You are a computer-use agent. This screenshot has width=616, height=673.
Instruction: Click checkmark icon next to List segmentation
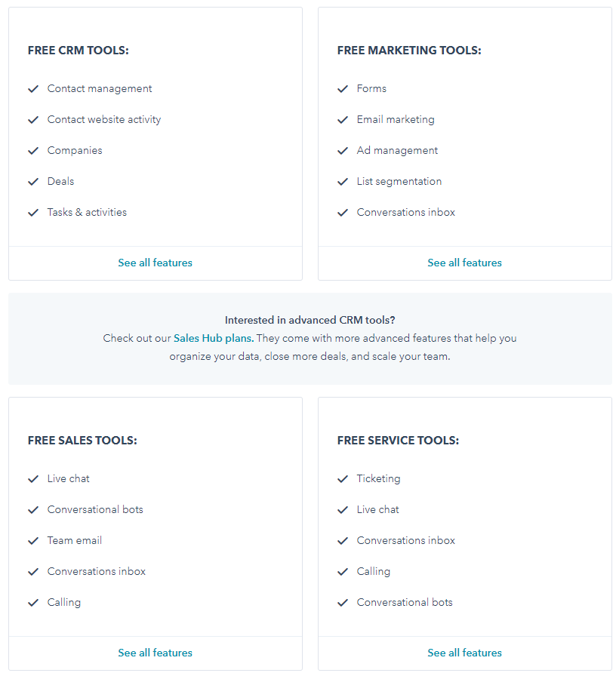(x=343, y=182)
